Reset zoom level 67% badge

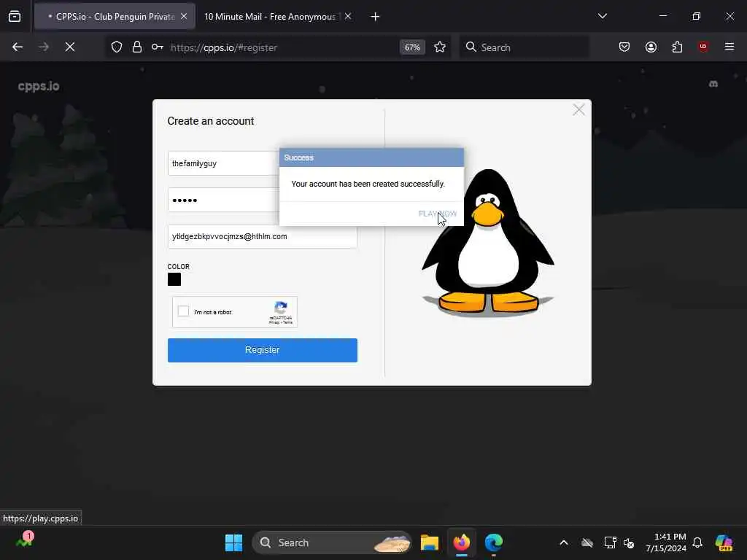click(412, 47)
